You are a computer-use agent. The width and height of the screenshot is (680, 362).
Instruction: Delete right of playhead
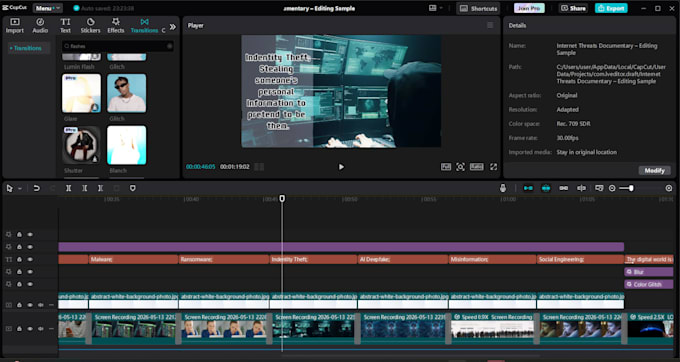101,188
